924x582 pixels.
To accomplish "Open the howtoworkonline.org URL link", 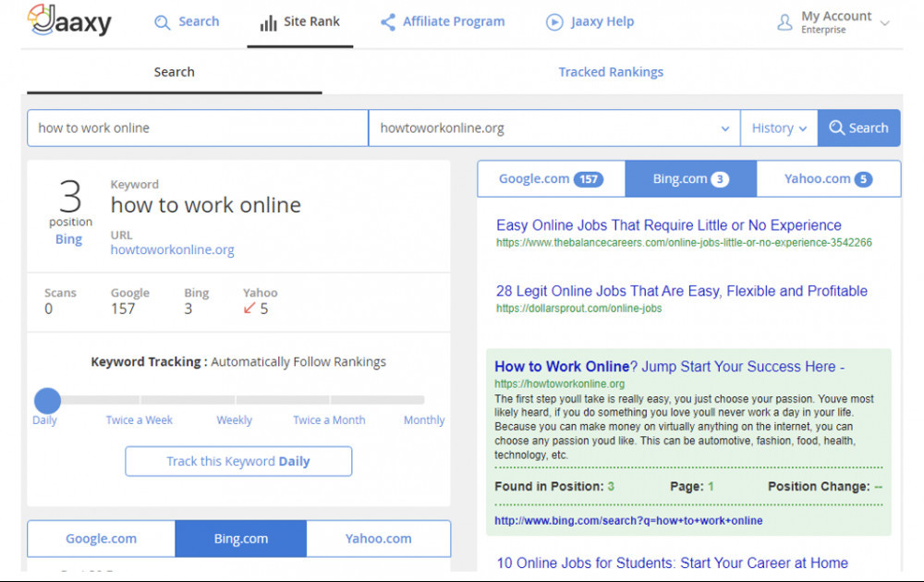I will click(x=172, y=249).
